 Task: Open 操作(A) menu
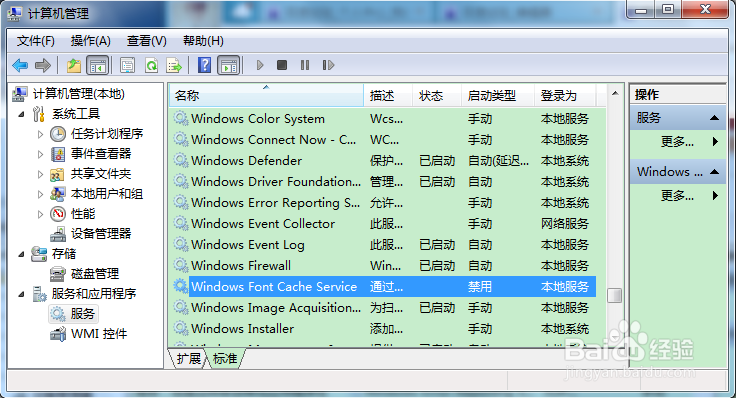[91, 41]
